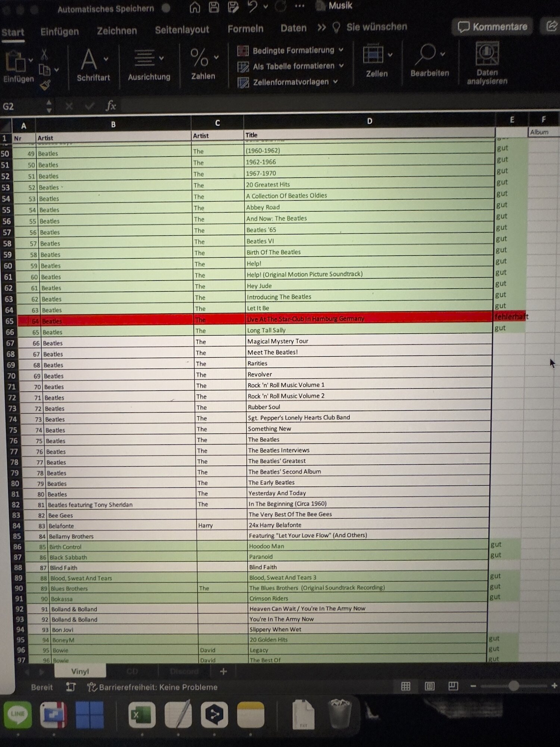
Task: Click the Copy icon
Action: coord(45,70)
